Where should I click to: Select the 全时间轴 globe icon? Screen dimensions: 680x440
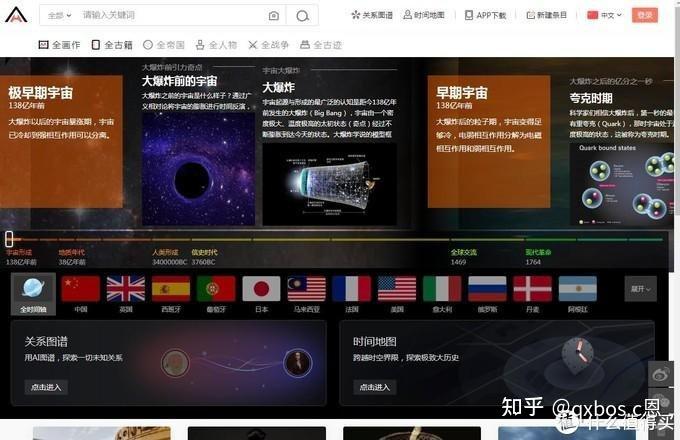33,293
